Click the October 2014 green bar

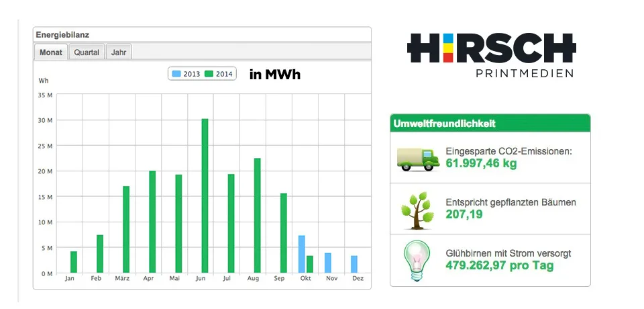pos(310,264)
